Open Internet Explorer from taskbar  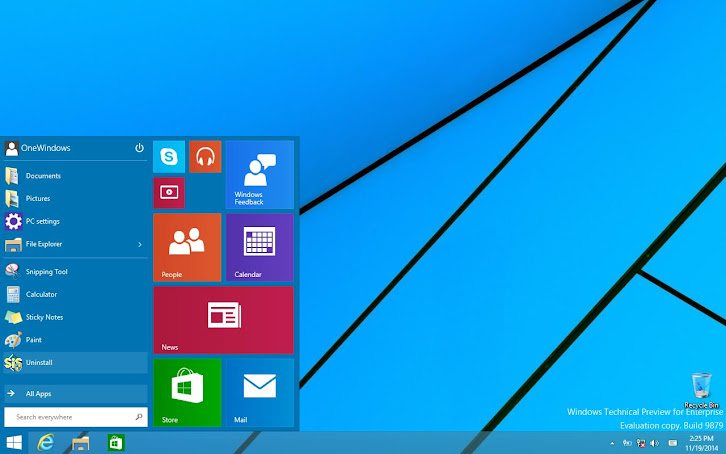pyautogui.click(x=45, y=443)
